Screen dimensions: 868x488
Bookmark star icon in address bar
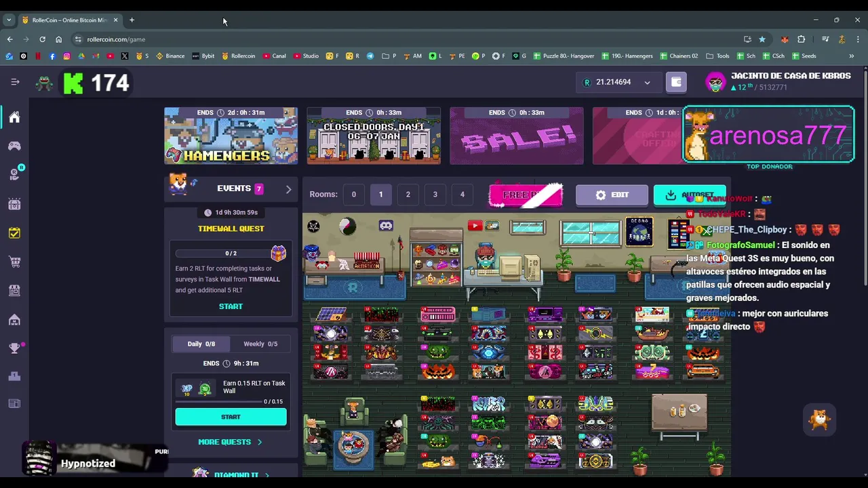tap(762, 39)
